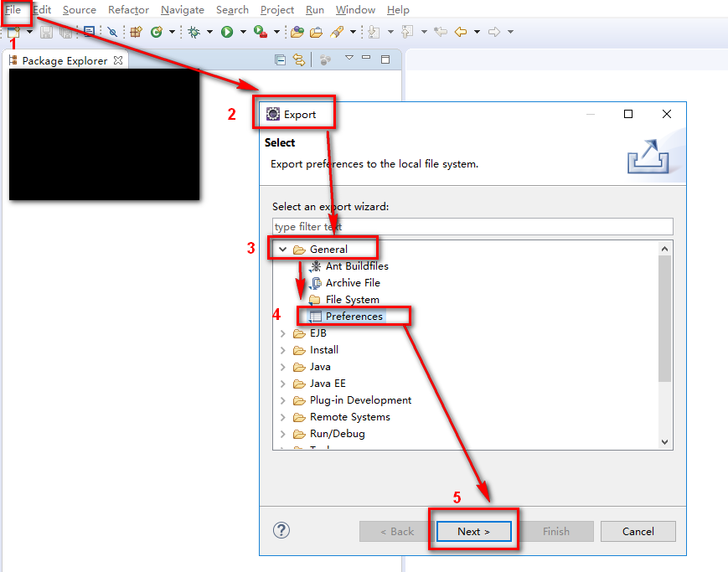The height and width of the screenshot is (572, 728).
Task: Click the Open Type icon
Action: (297, 32)
